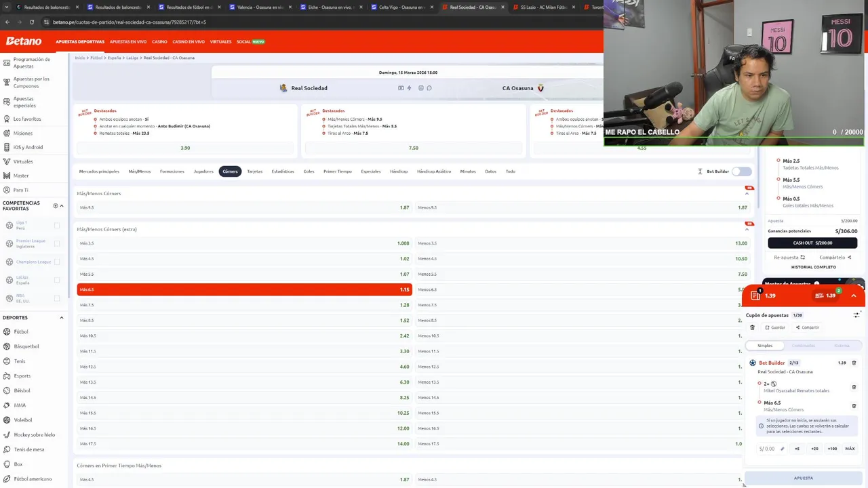
Task: Switch to the Jugadores market tab
Action: pyautogui.click(x=203, y=171)
